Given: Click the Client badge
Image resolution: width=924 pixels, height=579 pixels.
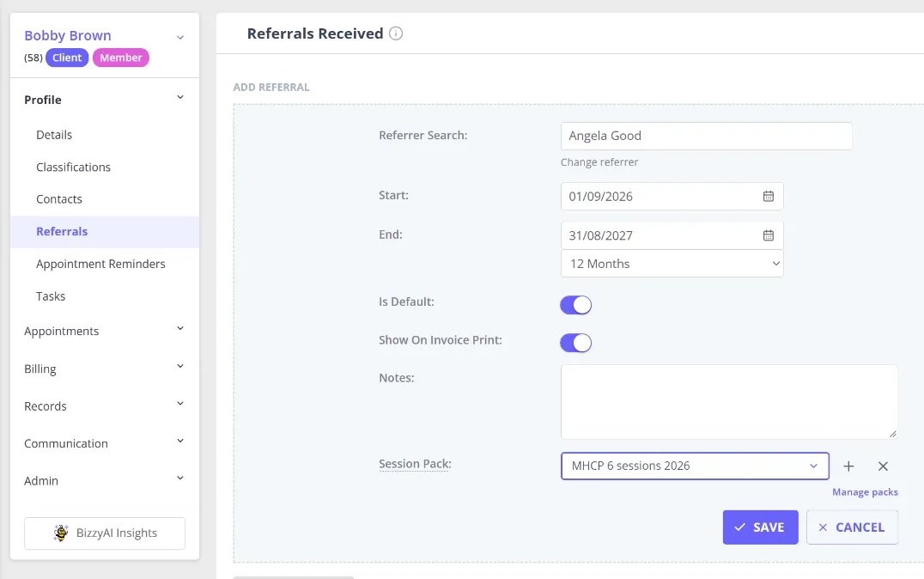Looking at the screenshot, I should coord(67,58).
